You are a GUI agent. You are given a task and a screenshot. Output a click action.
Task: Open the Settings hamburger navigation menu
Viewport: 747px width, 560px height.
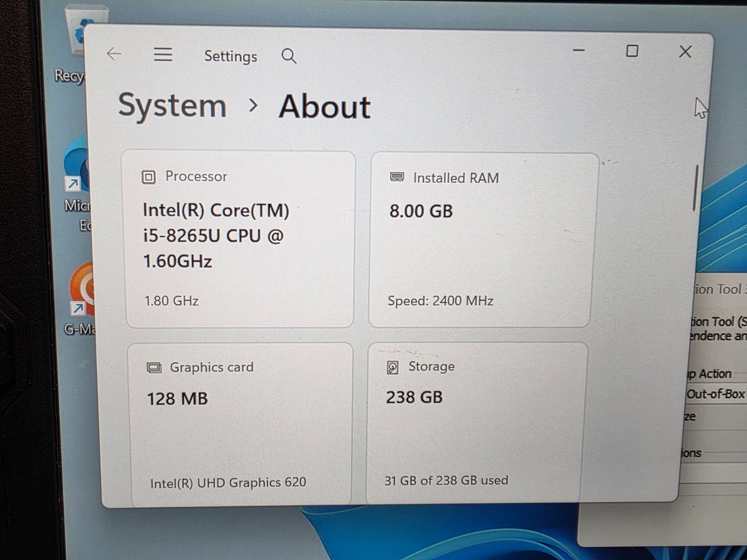pos(163,55)
